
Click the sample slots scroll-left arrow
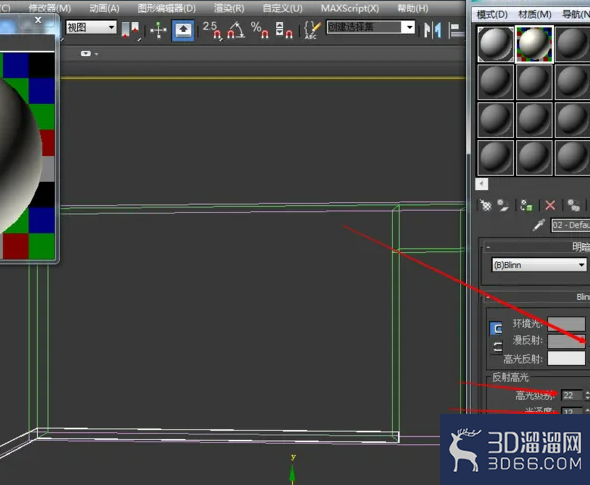pos(482,184)
